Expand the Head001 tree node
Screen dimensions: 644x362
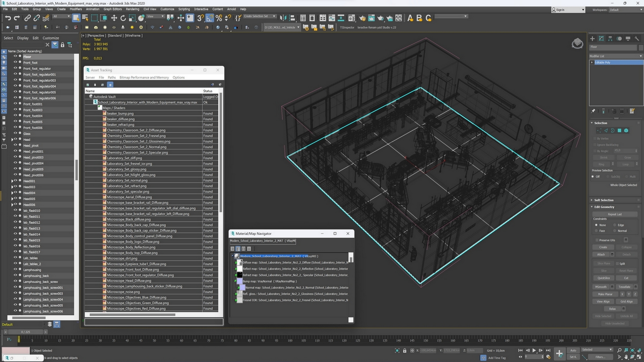(12, 181)
